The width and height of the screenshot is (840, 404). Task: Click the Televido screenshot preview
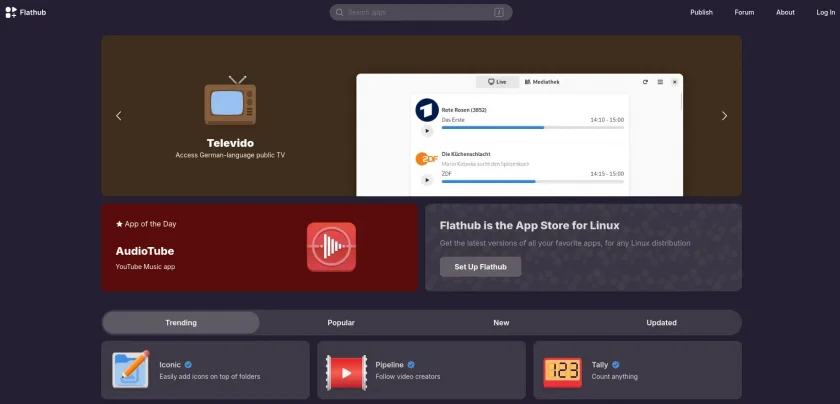(x=520, y=134)
